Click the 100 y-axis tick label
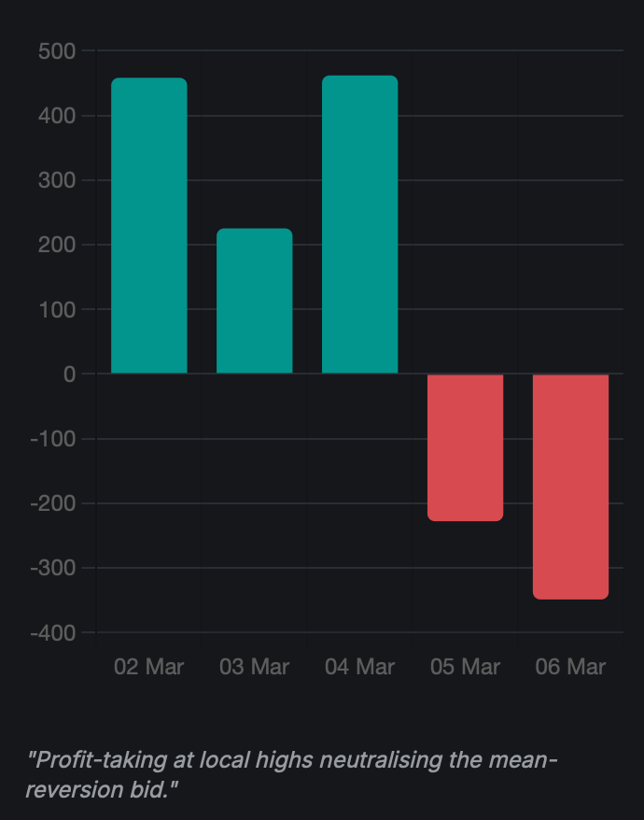Screen dimensions: 644x820 57,309
